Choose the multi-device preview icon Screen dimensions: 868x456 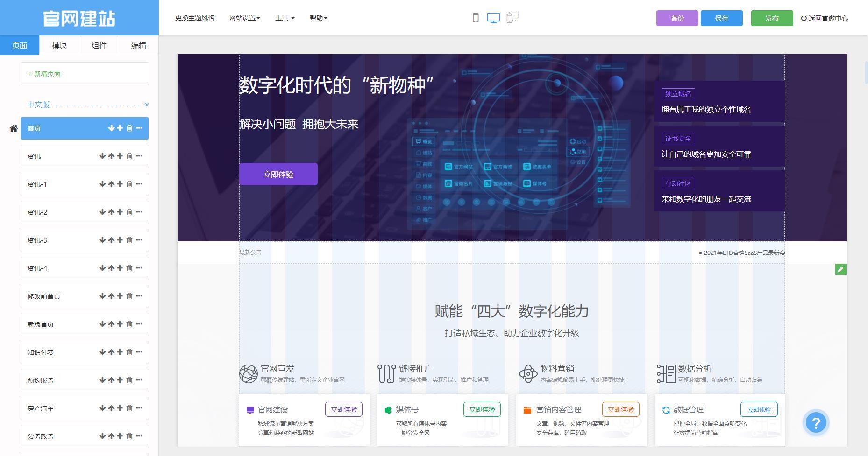pos(513,18)
